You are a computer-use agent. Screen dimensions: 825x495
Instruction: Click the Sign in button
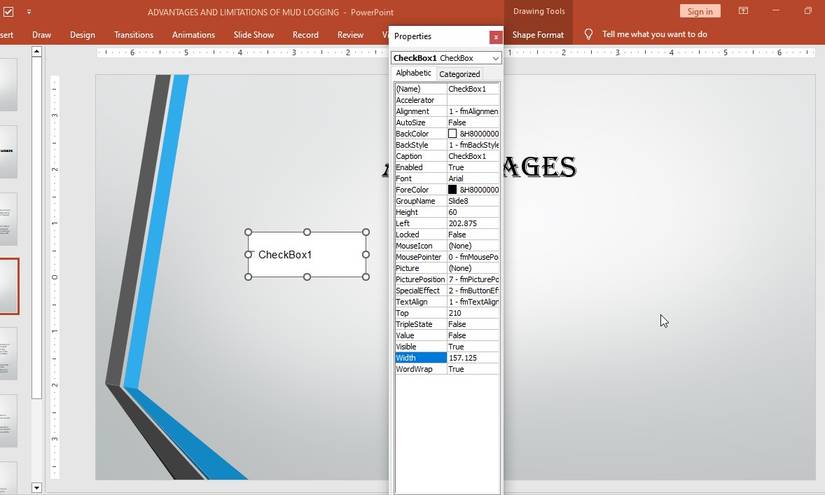point(700,11)
